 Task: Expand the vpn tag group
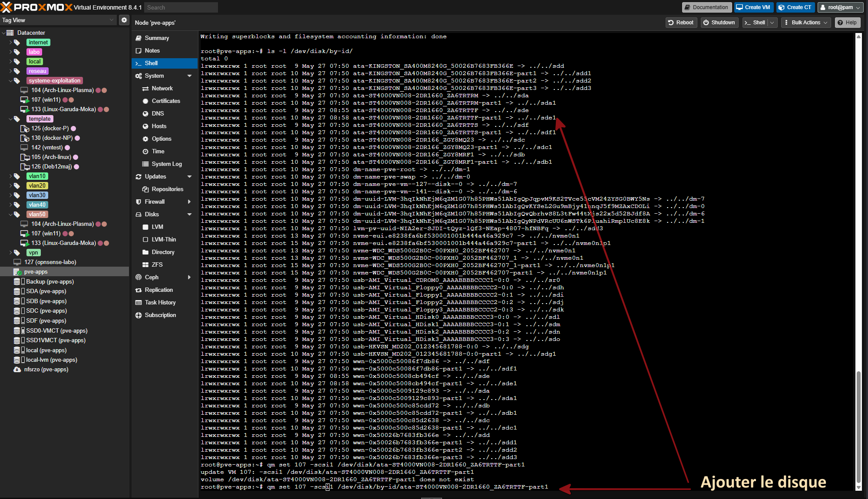click(x=10, y=253)
